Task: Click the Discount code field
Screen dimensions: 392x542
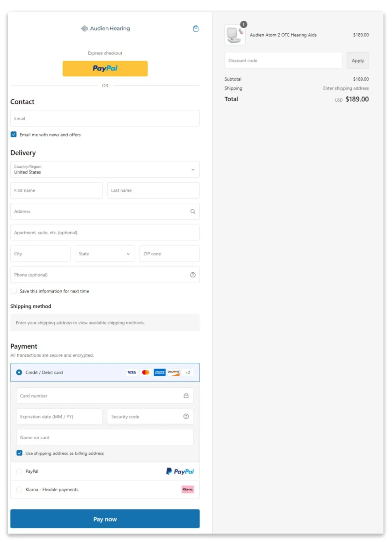Action: tap(283, 61)
